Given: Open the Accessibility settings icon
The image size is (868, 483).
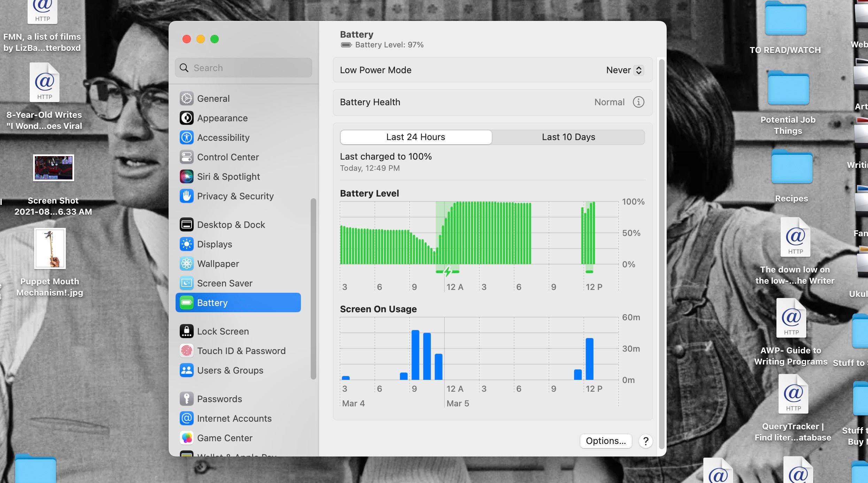Looking at the screenshot, I should pyautogui.click(x=186, y=138).
